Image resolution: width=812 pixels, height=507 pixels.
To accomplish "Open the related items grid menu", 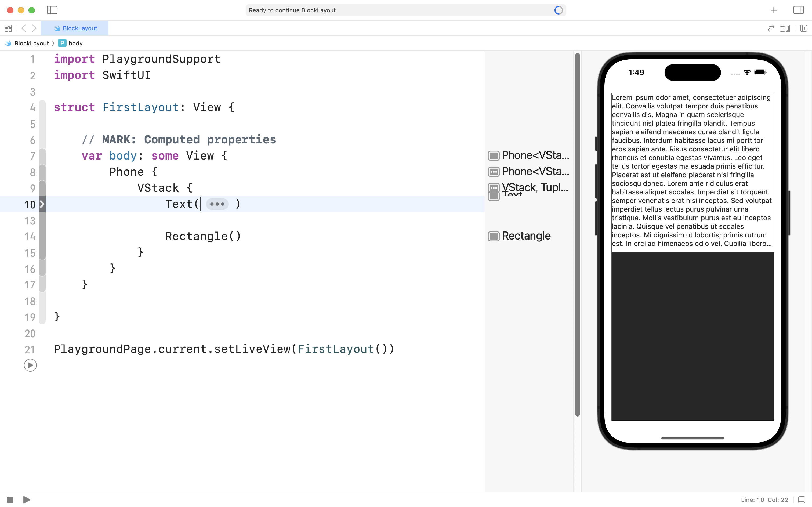I will pyautogui.click(x=8, y=28).
